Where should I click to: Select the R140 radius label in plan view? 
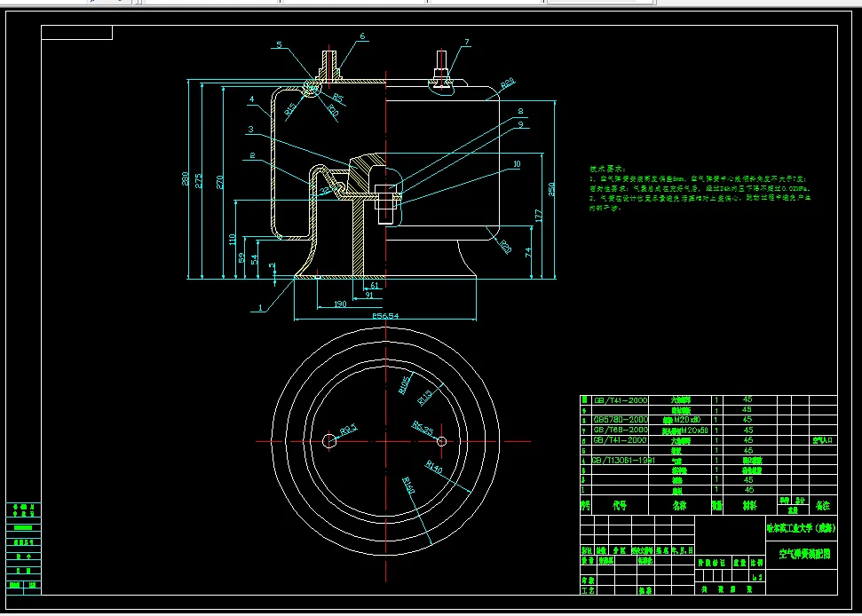(434, 467)
